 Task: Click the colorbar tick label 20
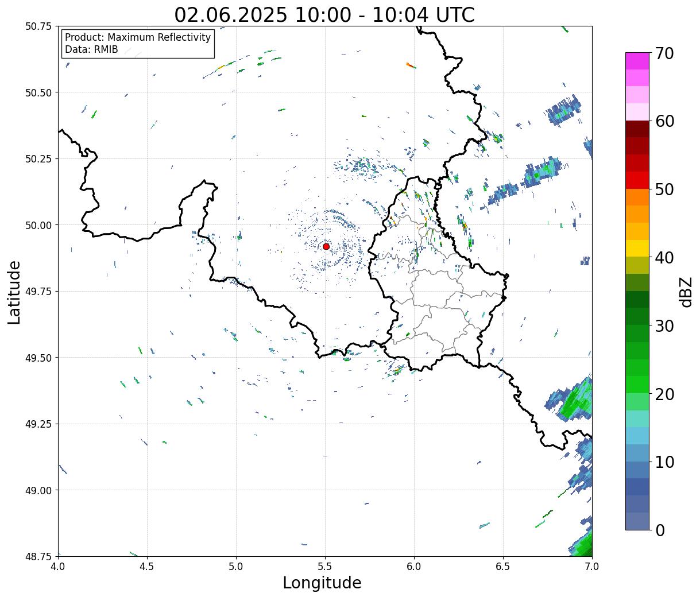point(664,394)
